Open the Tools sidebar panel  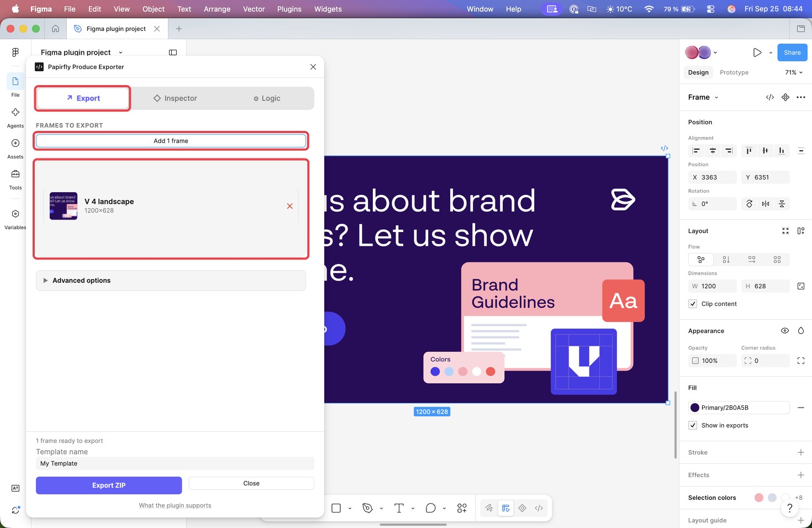tap(15, 174)
